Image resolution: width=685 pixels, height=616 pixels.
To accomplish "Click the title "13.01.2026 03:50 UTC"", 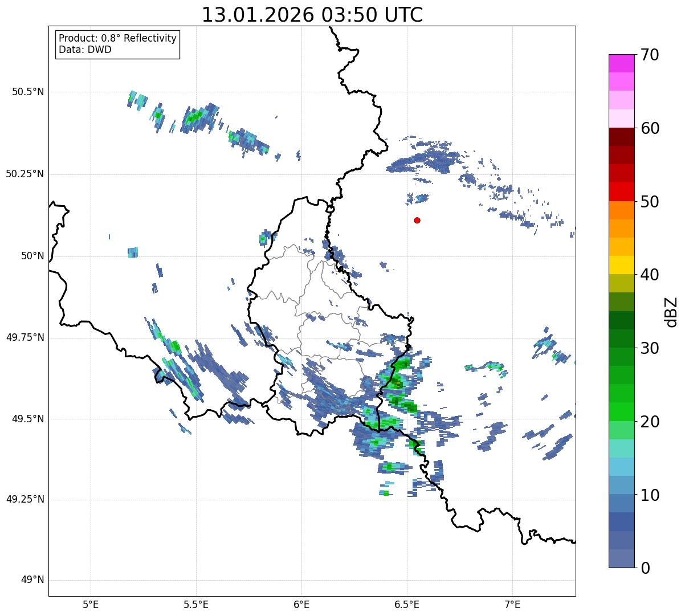I will 312,15.
